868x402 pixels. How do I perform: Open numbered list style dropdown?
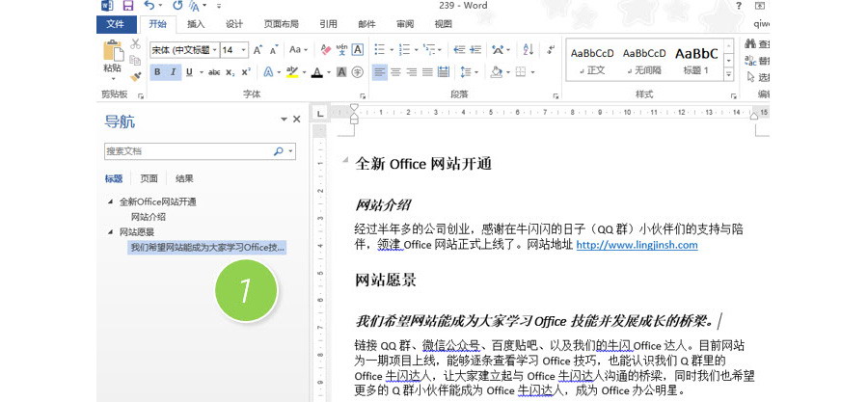pyautogui.click(x=417, y=50)
